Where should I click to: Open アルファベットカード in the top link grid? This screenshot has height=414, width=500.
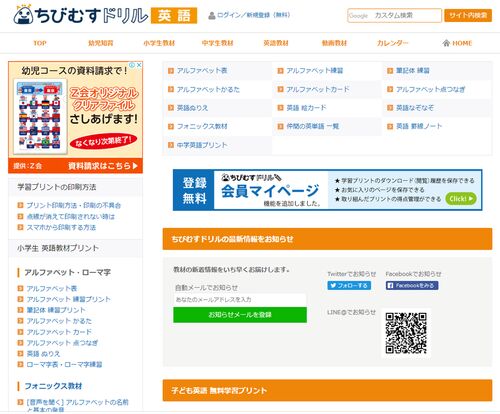(318, 89)
